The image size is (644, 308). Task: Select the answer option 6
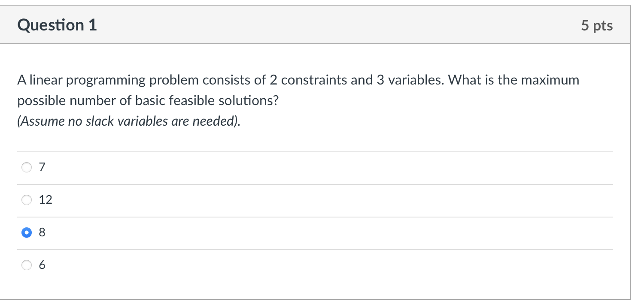[x=27, y=265]
